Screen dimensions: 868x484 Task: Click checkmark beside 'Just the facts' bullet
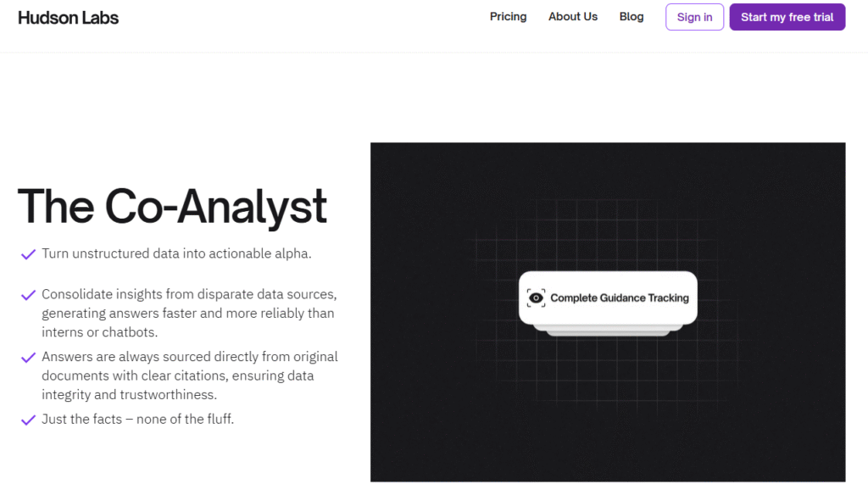click(28, 420)
